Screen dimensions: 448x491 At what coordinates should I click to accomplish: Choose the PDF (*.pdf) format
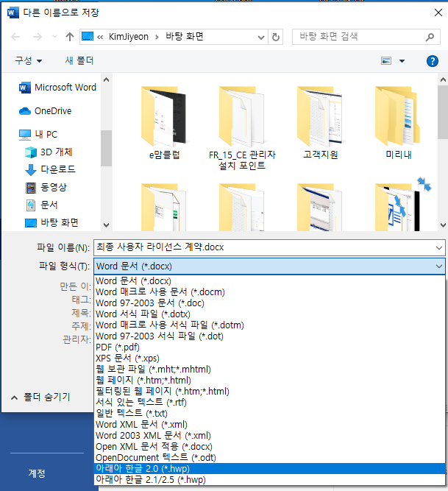[269, 347]
